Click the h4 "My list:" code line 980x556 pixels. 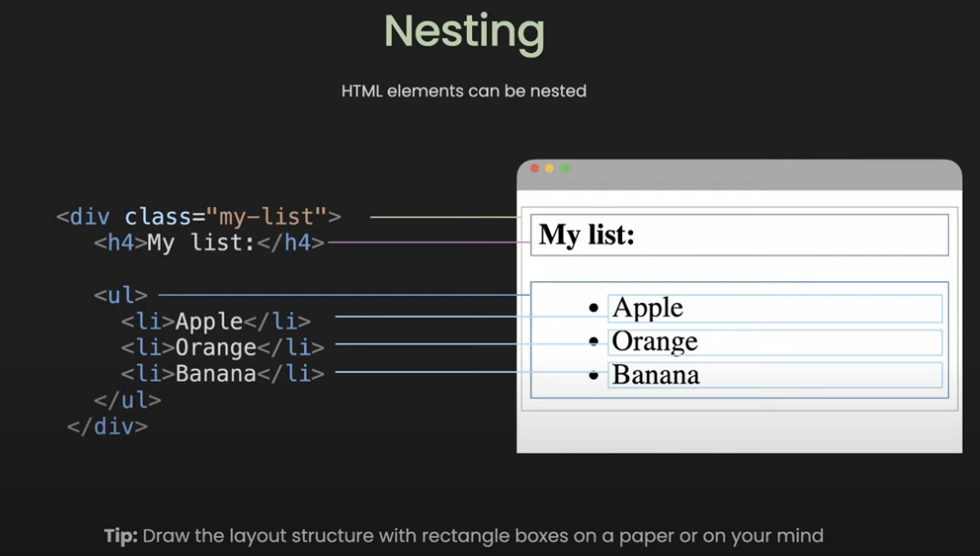click(209, 242)
